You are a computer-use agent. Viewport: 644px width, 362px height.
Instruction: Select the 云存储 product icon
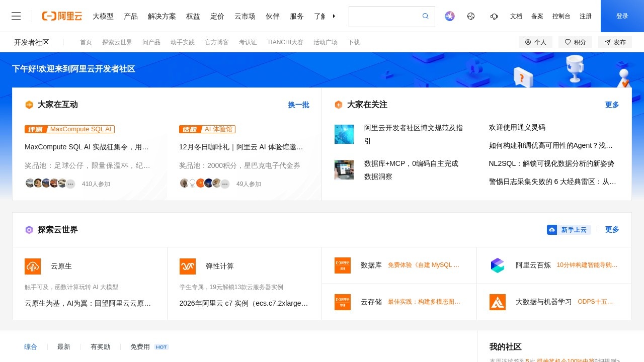(343, 302)
